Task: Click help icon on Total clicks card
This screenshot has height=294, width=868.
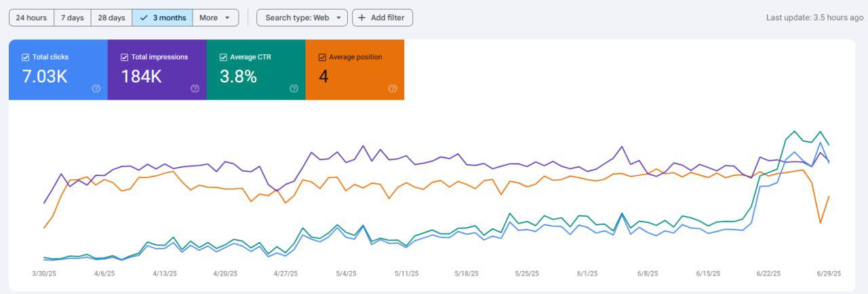Action: click(x=96, y=88)
